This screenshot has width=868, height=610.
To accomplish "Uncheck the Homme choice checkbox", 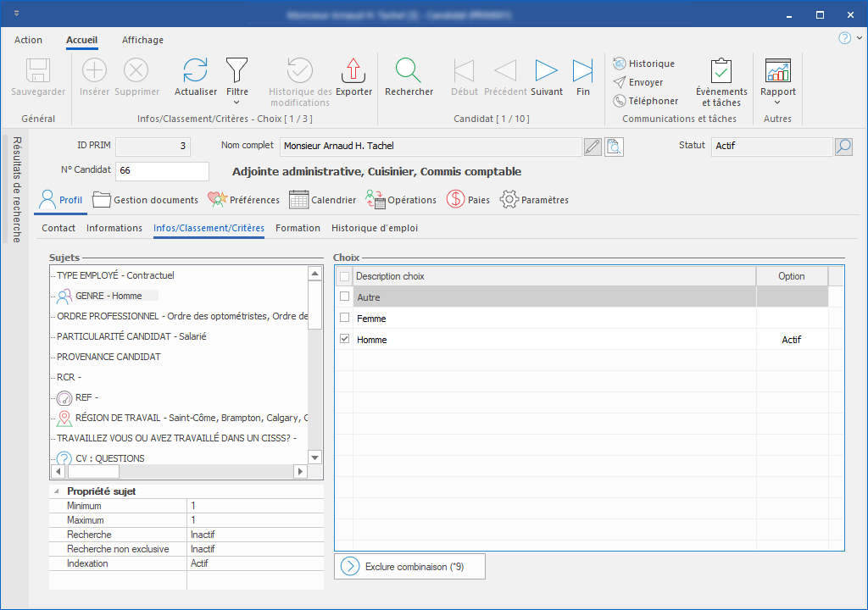I will 344,339.
